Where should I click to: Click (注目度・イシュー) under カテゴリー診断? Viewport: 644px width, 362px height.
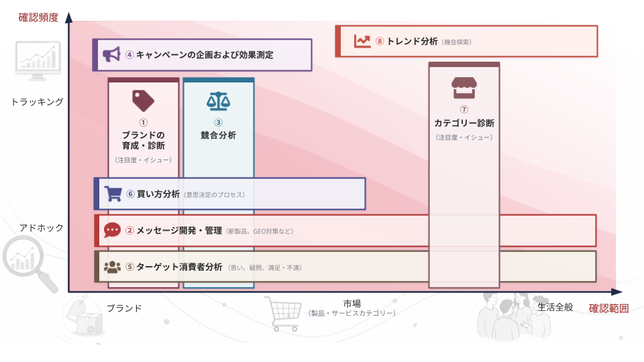[x=464, y=137]
